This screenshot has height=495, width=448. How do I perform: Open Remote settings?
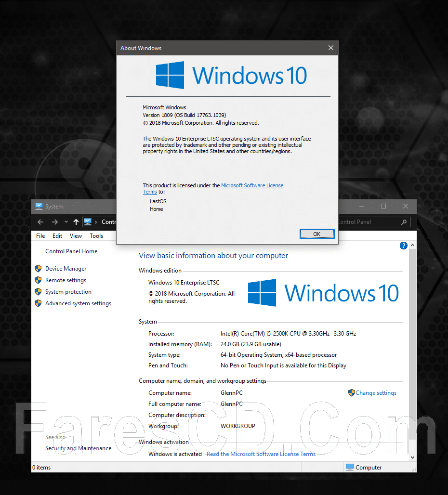pyautogui.click(x=66, y=280)
